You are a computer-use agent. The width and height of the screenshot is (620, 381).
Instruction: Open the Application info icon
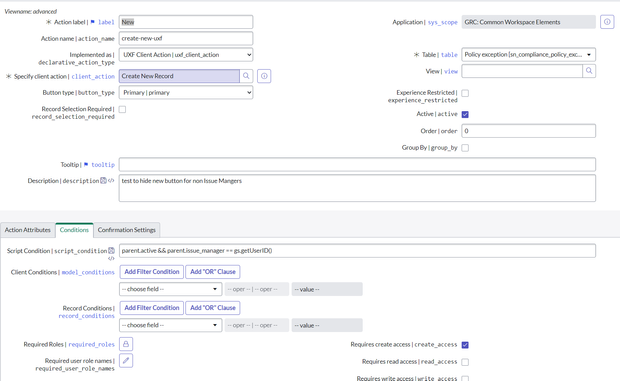tap(607, 22)
